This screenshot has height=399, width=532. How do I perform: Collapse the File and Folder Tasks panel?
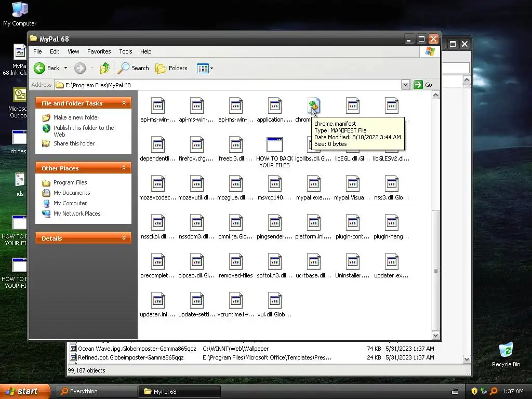(x=124, y=103)
